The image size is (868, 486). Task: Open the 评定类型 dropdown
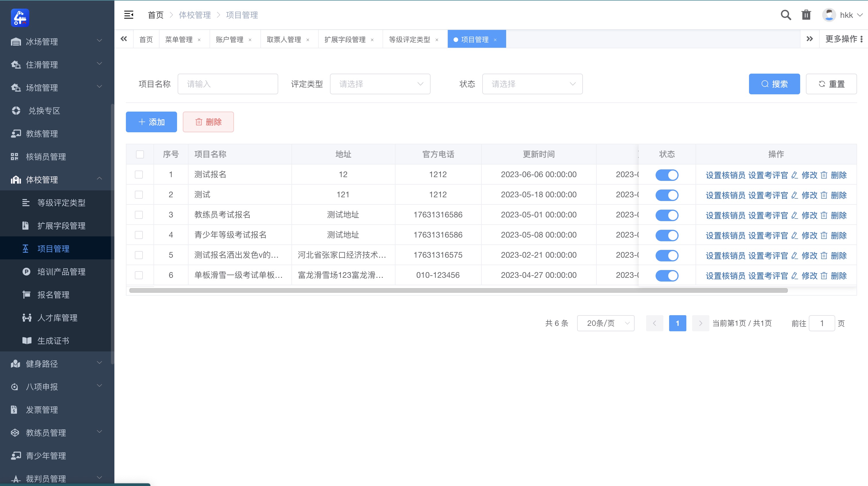point(380,84)
